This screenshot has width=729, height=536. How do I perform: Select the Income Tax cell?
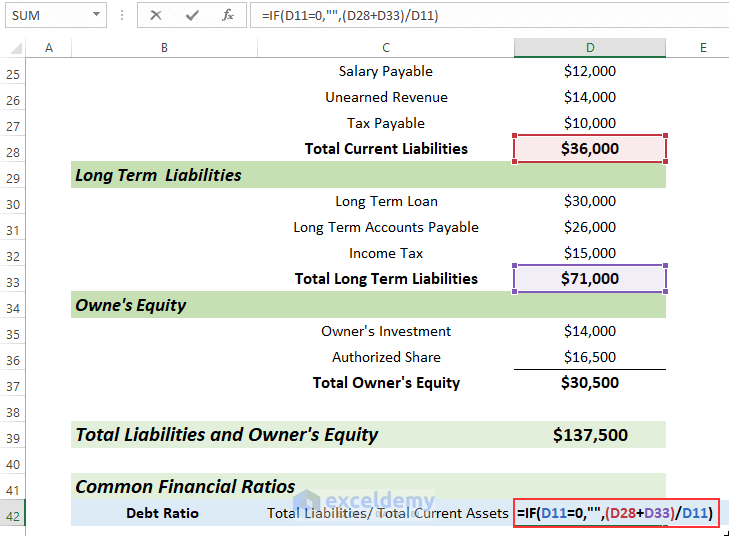coord(385,253)
